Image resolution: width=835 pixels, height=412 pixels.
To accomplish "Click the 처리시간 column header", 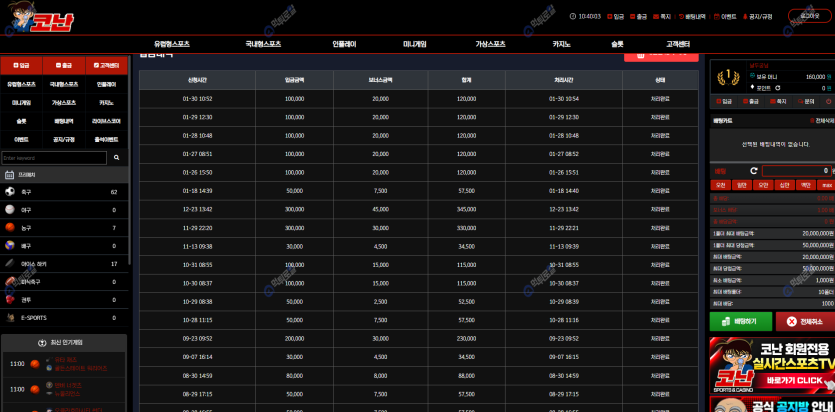I will (563, 80).
